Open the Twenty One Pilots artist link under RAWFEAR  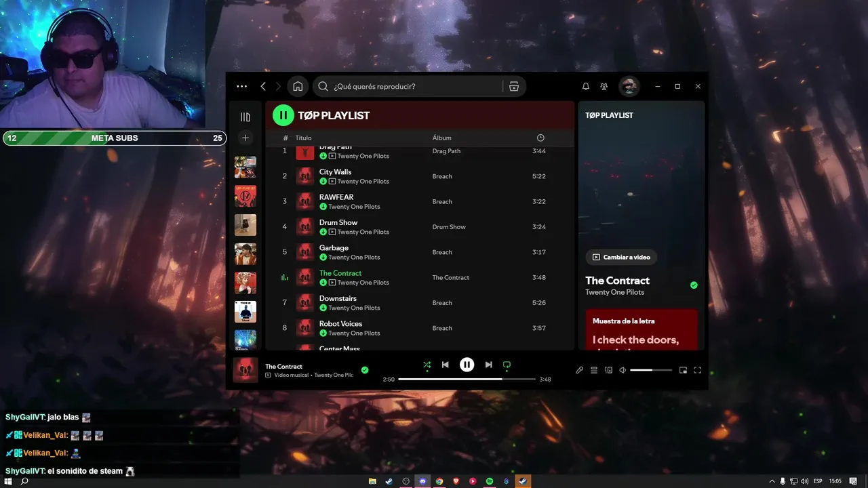click(x=354, y=207)
